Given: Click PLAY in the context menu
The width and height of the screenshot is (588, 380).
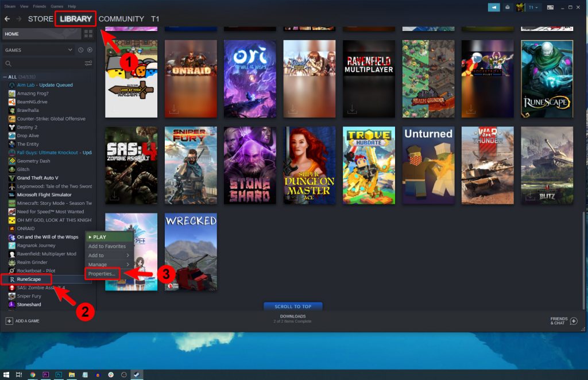Looking at the screenshot, I should (109, 237).
